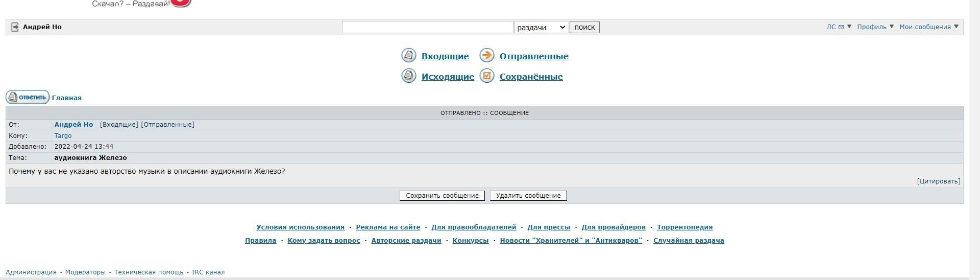Open the Модераторы link

(x=85, y=272)
